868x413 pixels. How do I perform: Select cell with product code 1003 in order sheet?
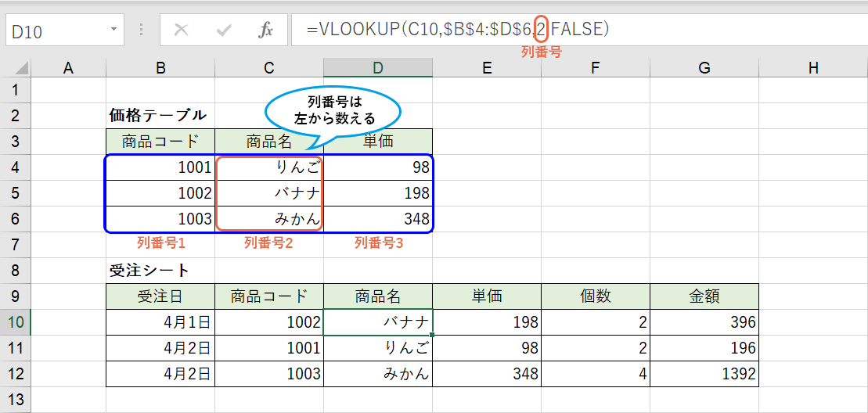(269, 374)
